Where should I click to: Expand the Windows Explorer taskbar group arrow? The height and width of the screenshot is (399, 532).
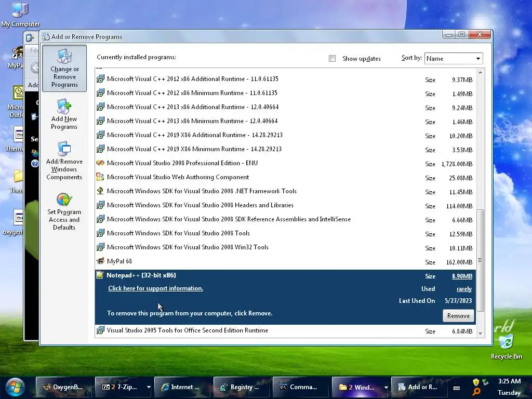click(x=386, y=387)
